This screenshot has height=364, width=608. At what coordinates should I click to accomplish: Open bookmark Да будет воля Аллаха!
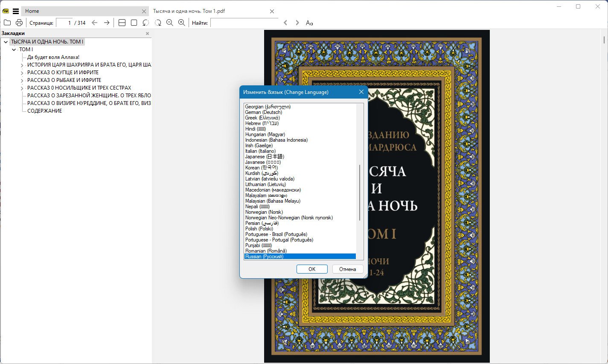pos(53,57)
